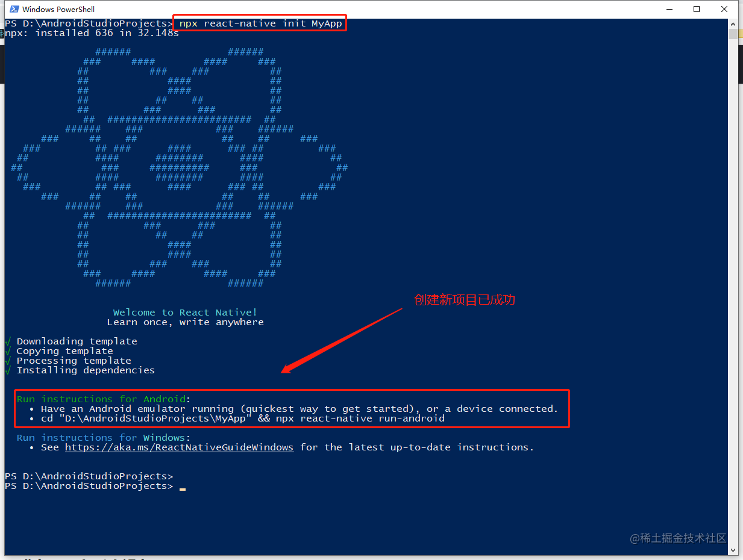Close the Windows PowerShell window
743x560 pixels.
[x=724, y=9]
